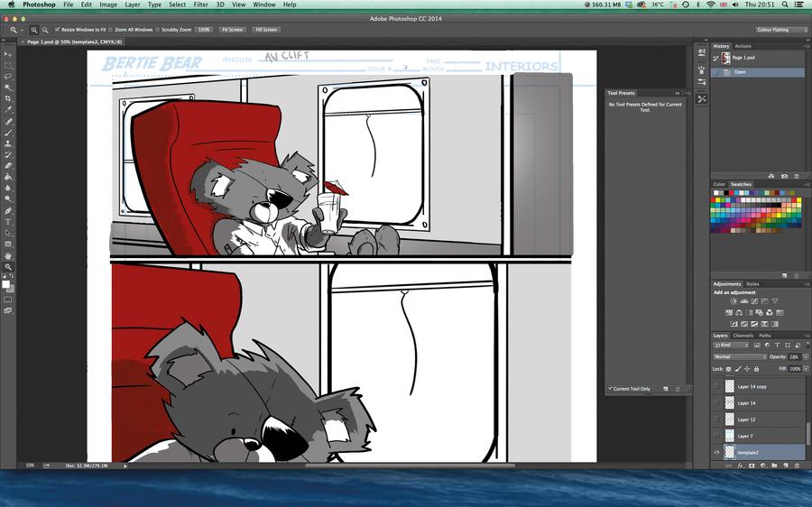This screenshot has width=812, height=507.
Task: Click the foreground color swatch
Action: [x=5, y=284]
